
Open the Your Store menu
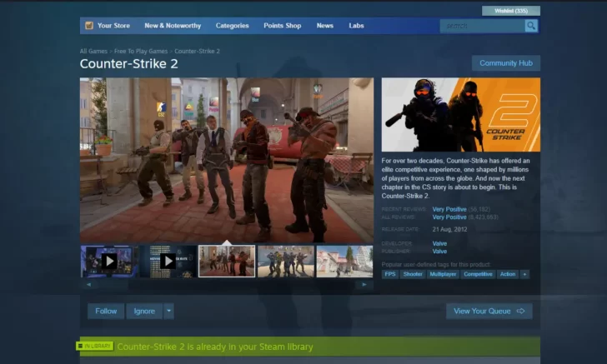[x=113, y=26]
